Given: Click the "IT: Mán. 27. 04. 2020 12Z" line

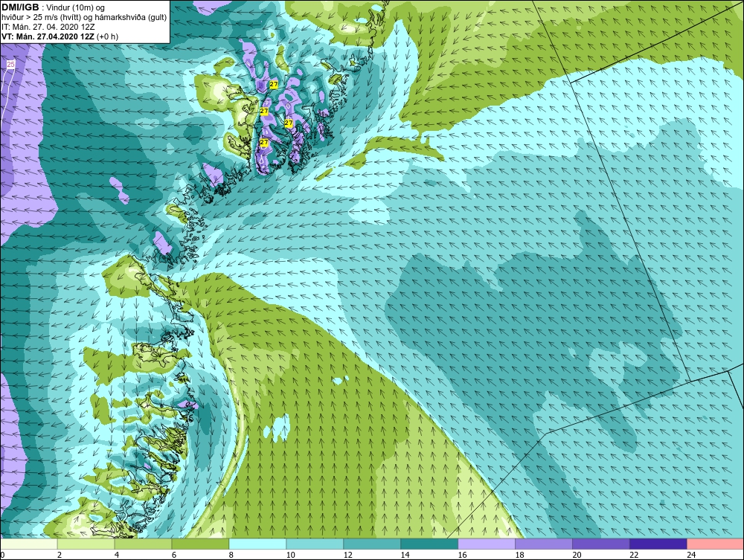Looking at the screenshot, I should [x=48, y=27].
